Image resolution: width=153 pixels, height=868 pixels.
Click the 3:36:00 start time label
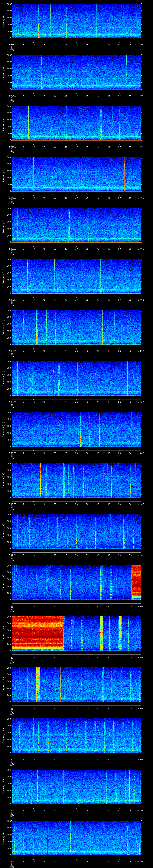point(12,300)
